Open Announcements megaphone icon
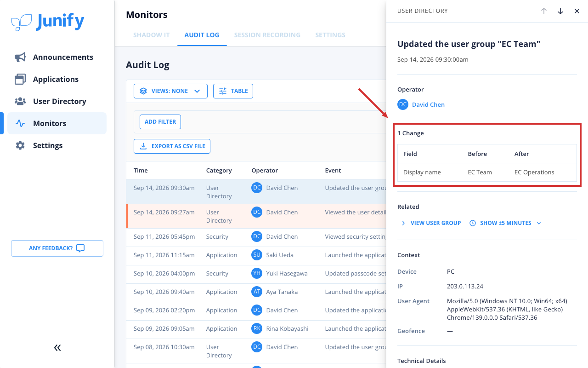 [20, 57]
